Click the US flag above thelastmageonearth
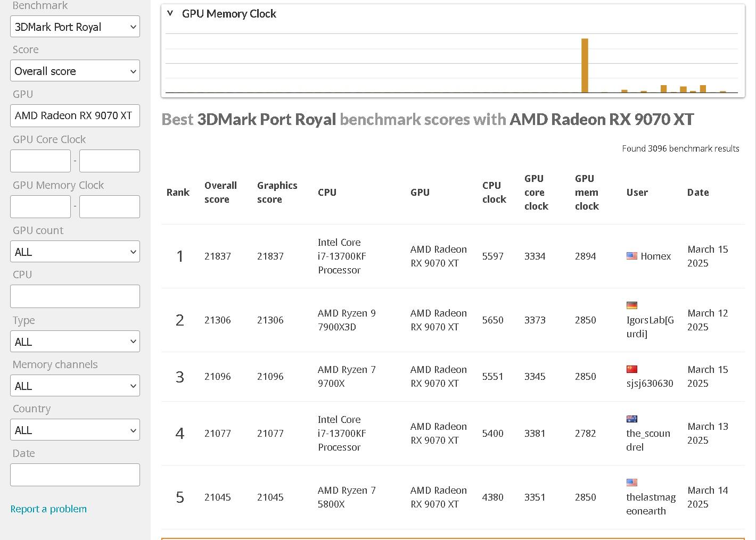This screenshot has width=756, height=540. [632, 483]
